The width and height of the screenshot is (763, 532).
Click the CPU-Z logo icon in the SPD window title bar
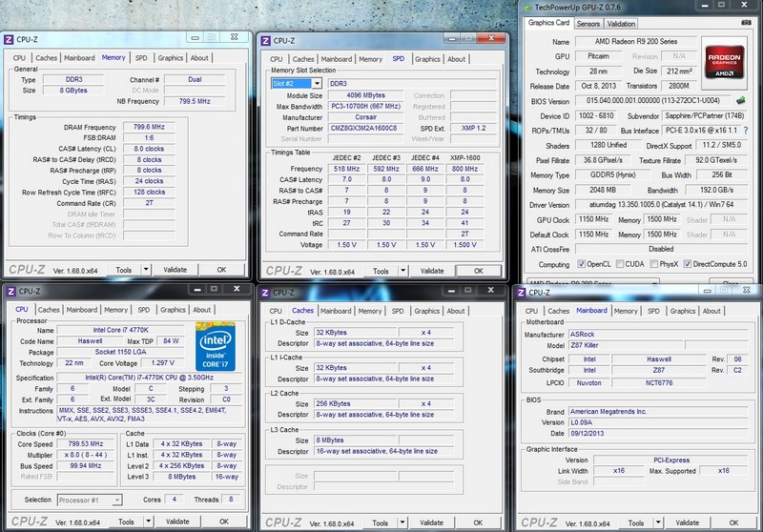coord(266,41)
